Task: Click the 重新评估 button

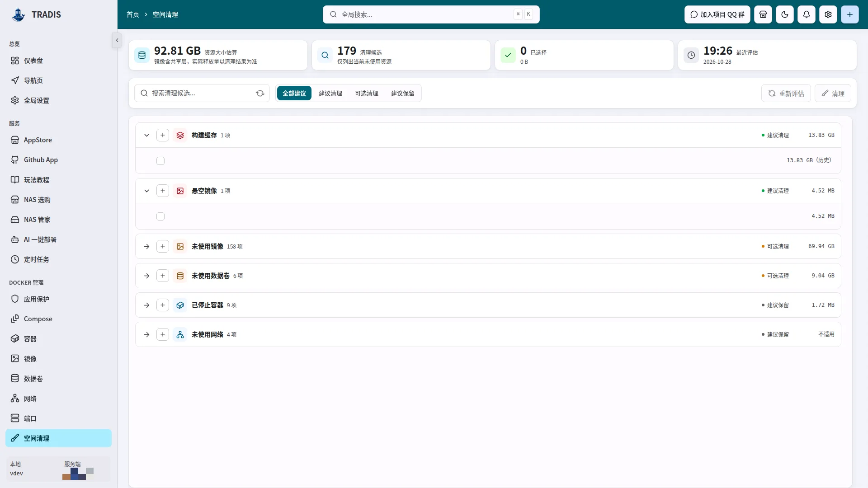Action: click(786, 93)
